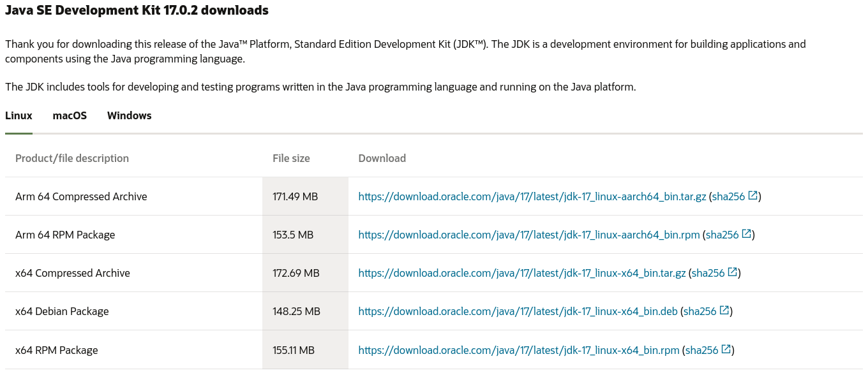
Task: Download jdk-17_linux-aarch64_bin.tar.gz link
Action: tap(532, 197)
